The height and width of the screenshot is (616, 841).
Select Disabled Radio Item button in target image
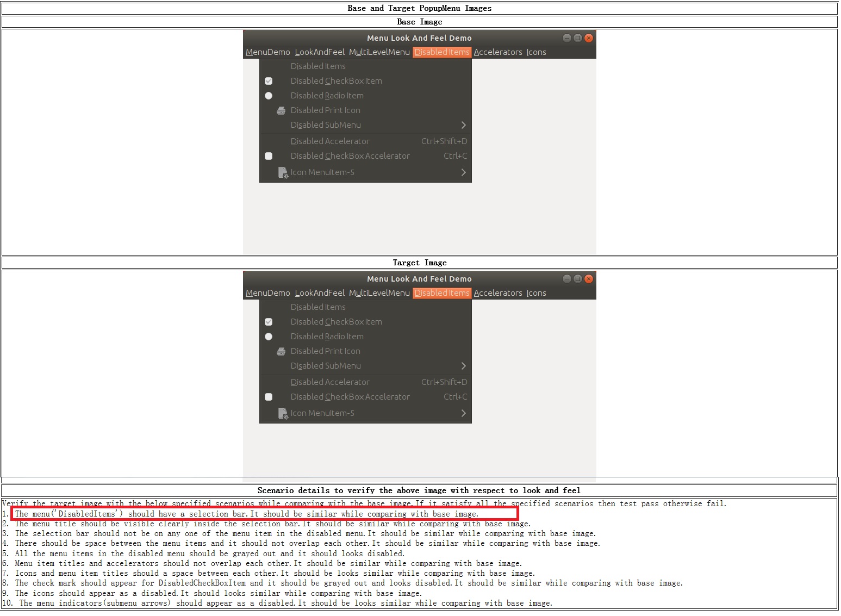[269, 337]
